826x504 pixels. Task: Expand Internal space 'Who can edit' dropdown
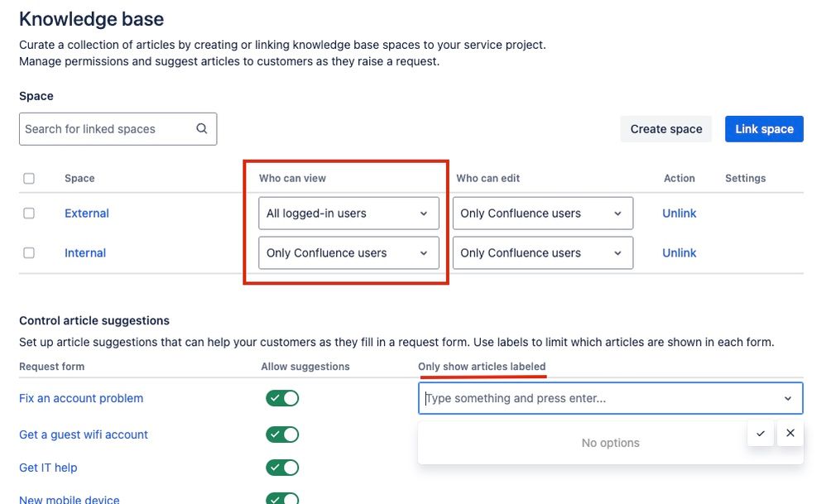coord(543,252)
